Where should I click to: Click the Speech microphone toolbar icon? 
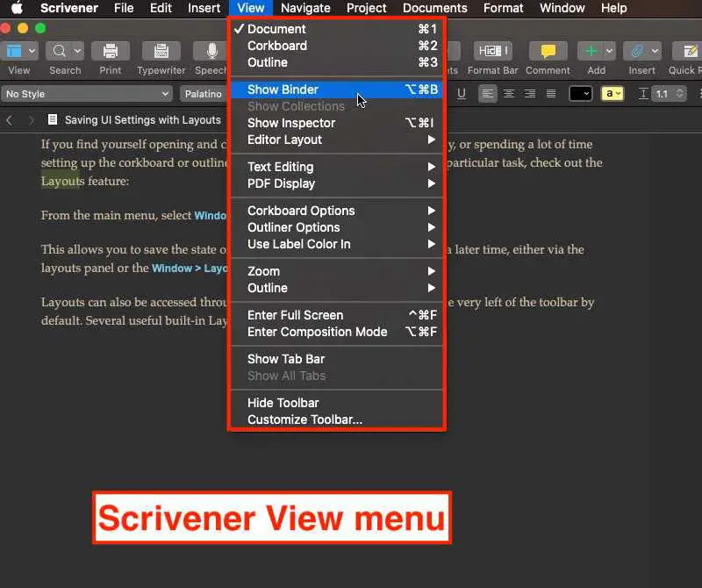coord(211,51)
